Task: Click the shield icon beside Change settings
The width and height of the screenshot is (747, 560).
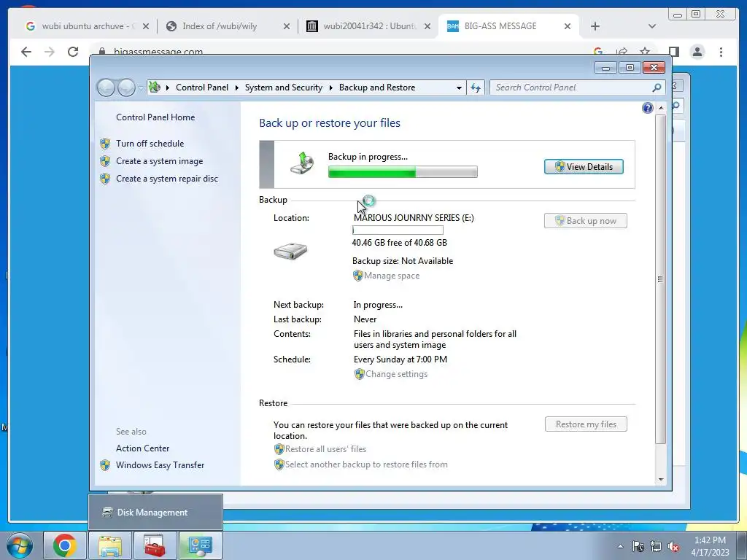Action: (359, 374)
